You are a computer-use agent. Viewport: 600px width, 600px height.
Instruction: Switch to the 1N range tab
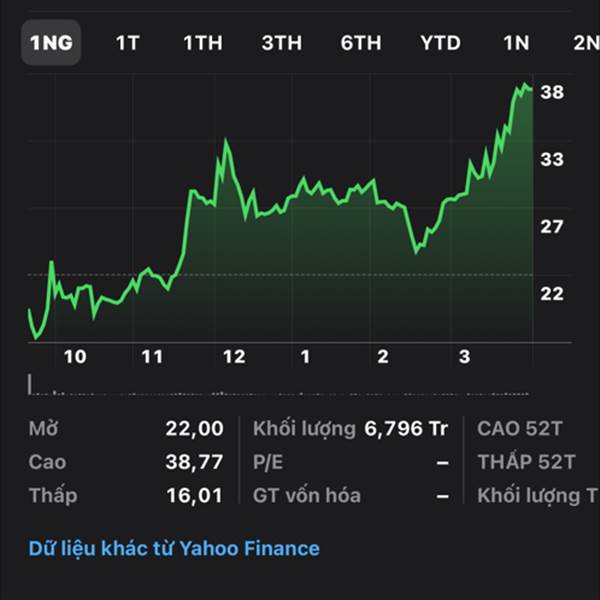516,42
